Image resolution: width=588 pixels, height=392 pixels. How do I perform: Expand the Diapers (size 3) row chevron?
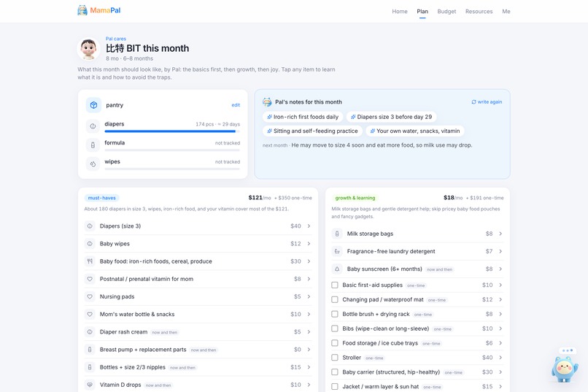(309, 226)
